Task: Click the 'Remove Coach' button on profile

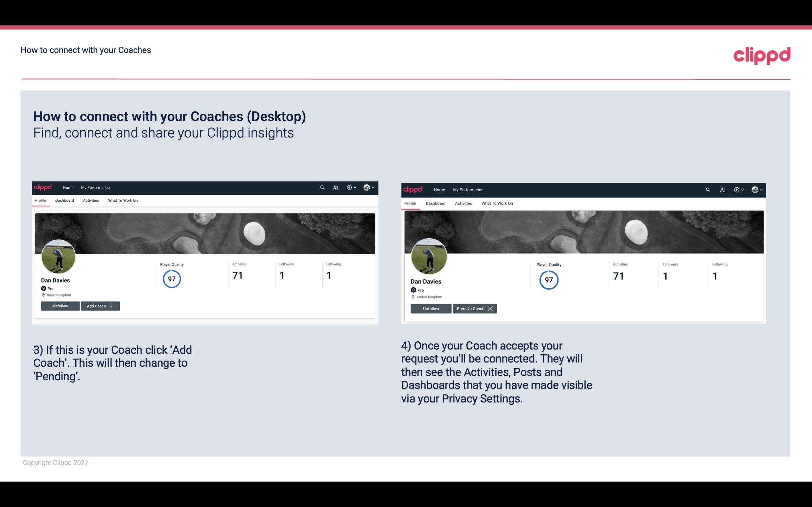Action: click(475, 308)
